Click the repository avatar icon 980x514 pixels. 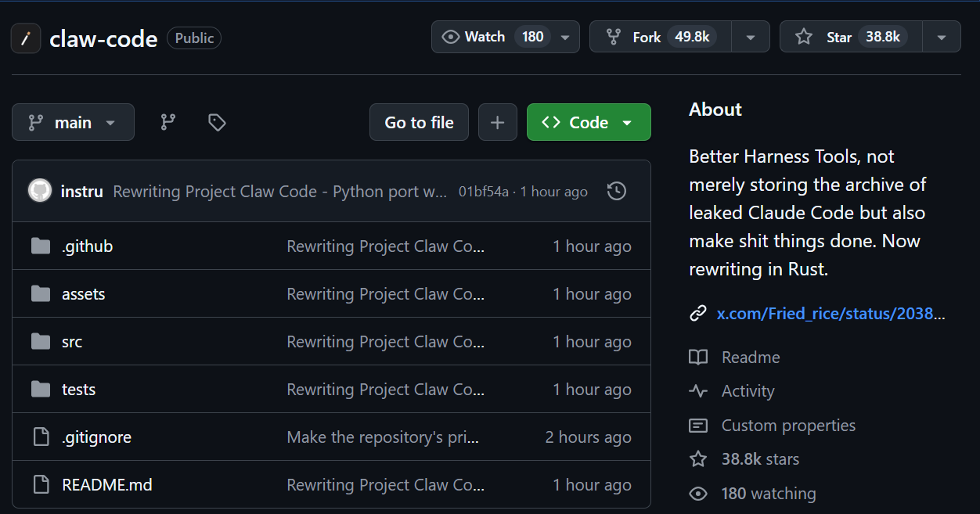(26, 38)
